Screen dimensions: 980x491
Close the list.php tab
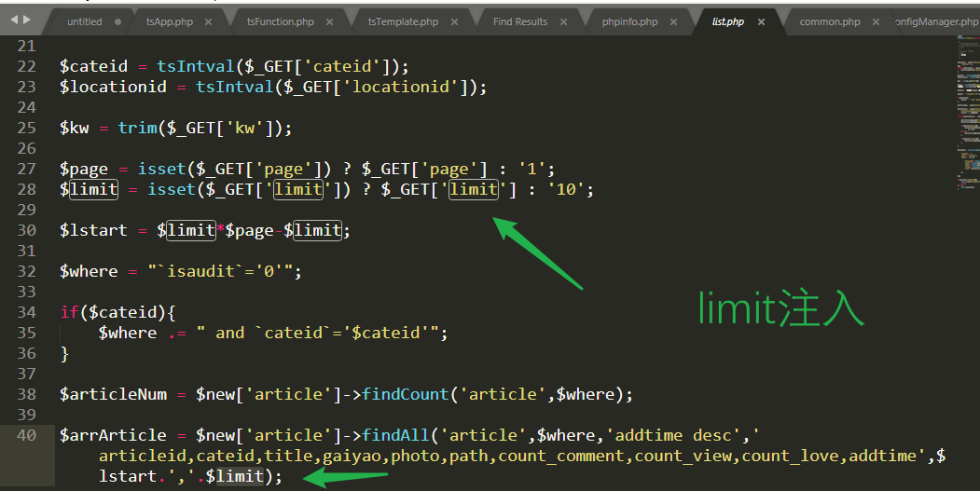coord(761,21)
